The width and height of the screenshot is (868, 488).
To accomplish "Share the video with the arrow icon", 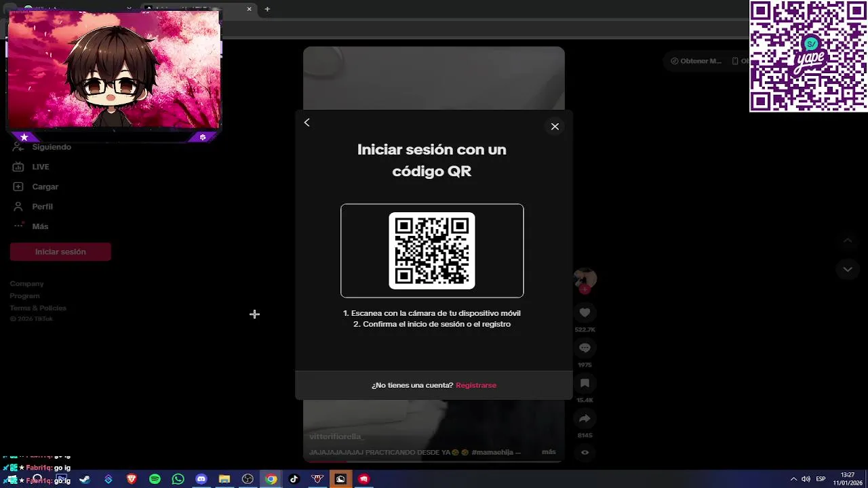I will click(585, 418).
